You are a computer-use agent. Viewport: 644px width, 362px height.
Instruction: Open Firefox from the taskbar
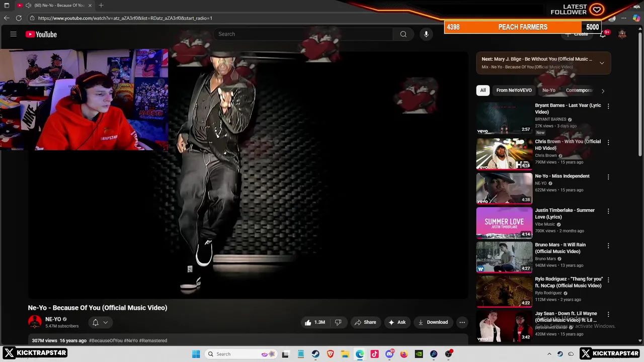(x=404, y=354)
